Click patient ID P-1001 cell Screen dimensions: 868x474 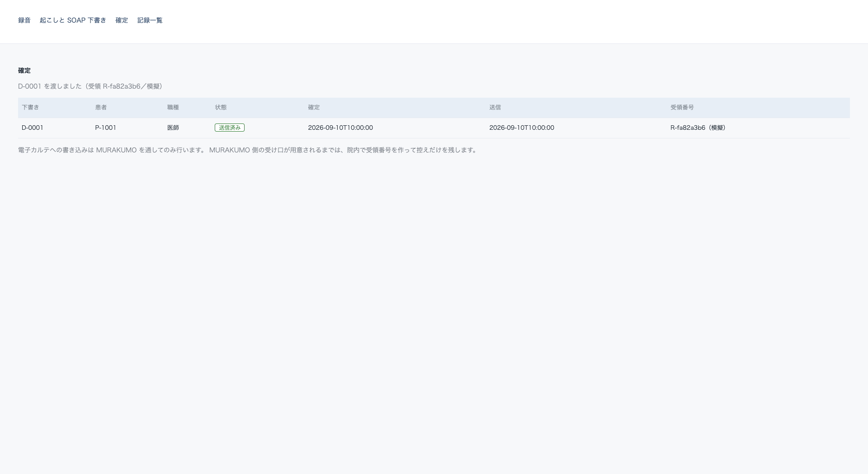(x=105, y=128)
